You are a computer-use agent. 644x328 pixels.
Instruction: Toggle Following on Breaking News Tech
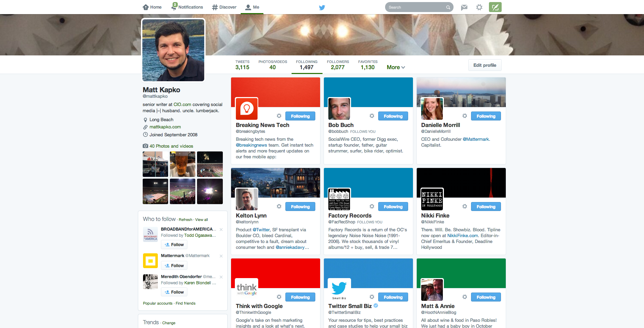[x=300, y=116]
